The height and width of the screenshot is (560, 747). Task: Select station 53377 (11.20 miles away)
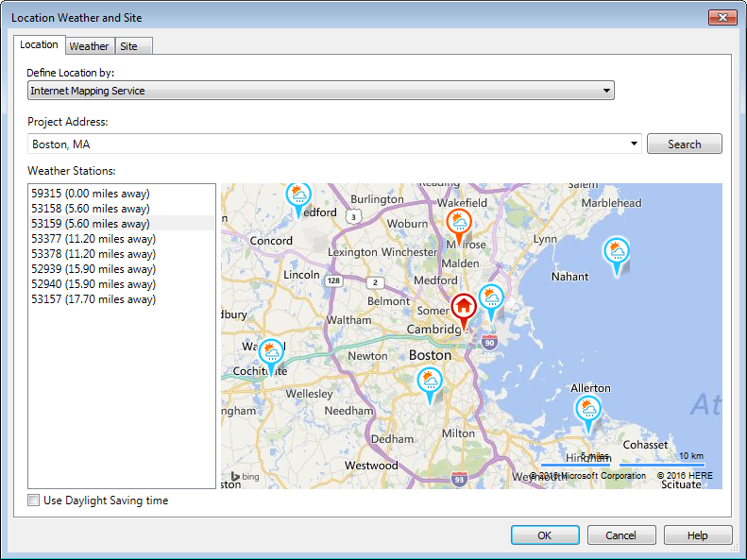point(122,239)
